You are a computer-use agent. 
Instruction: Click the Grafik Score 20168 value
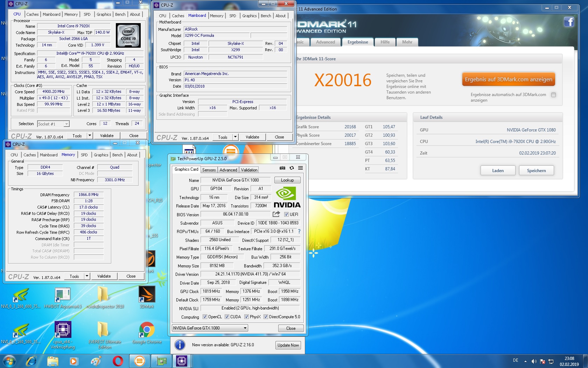pyautogui.click(x=350, y=127)
